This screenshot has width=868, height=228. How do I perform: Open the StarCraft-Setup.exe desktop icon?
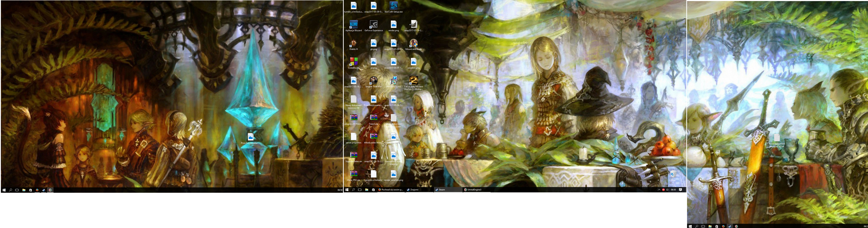tap(393, 6)
